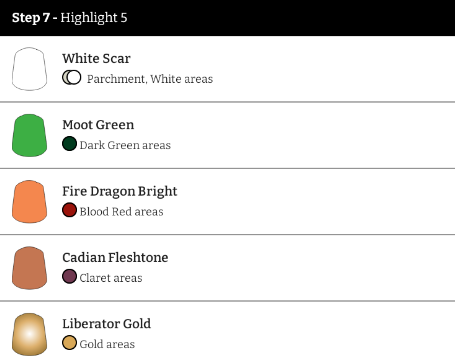
Task: Click the Blood Red areas label
Action: [x=121, y=212]
